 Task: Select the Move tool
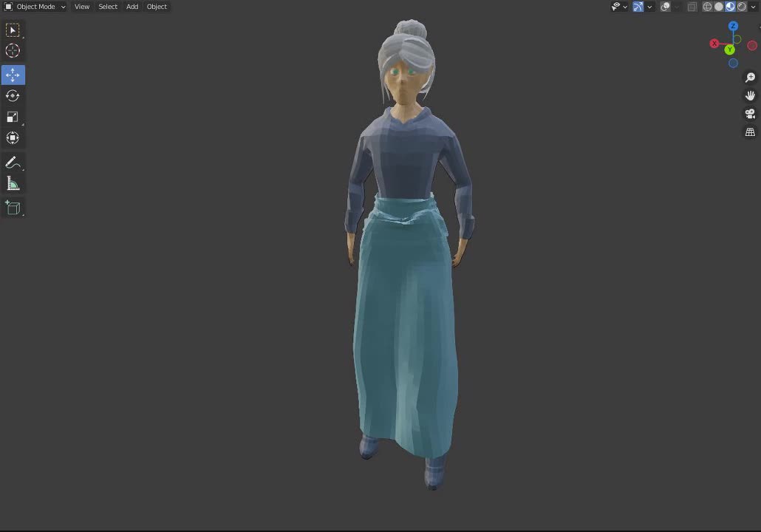click(13, 74)
